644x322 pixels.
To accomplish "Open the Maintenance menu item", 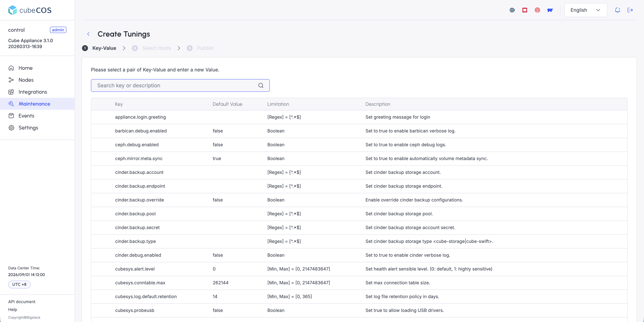I will 37,104.
